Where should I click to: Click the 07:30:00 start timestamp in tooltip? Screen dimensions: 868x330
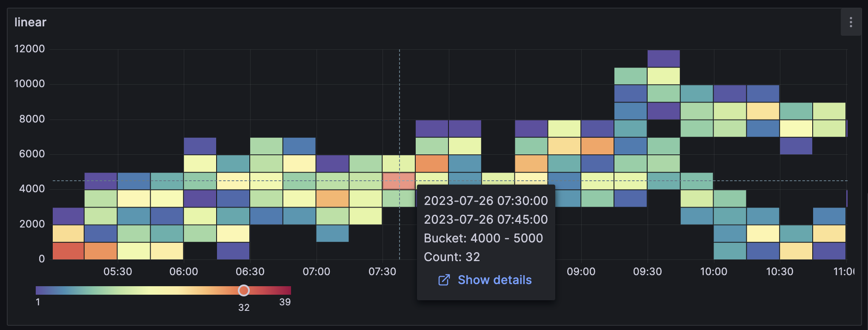coord(486,201)
